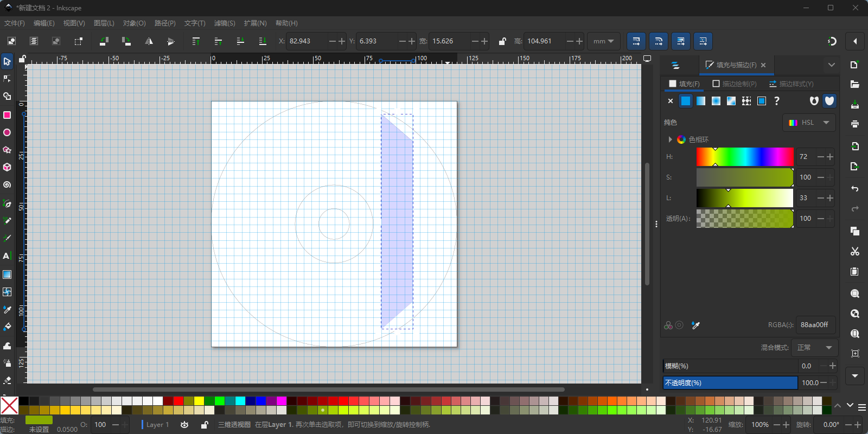
Task: Select the Ellipse/Circle tool
Action: point(7,132)
